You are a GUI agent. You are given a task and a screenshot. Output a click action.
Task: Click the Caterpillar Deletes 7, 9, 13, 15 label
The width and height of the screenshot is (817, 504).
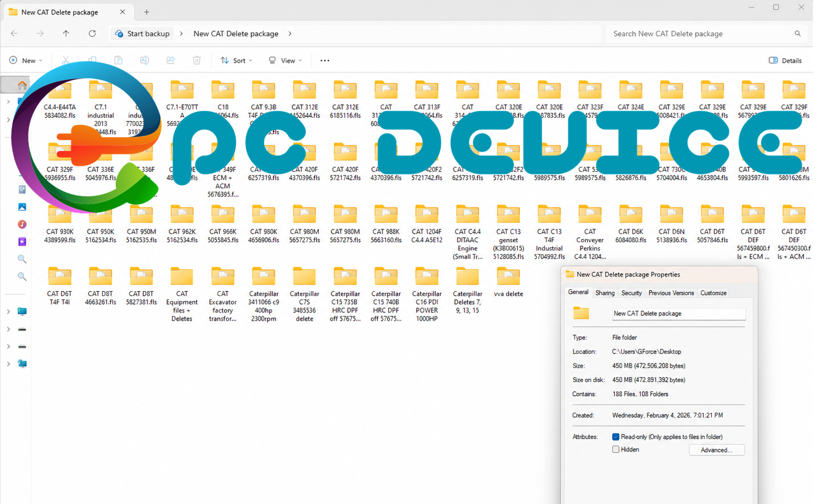tap(467, 302)
